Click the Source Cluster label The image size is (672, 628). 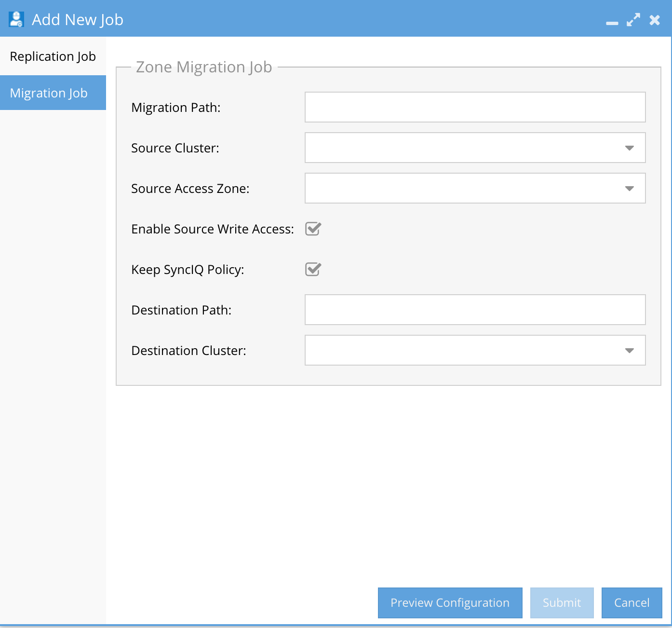click(x=175, y=148)
